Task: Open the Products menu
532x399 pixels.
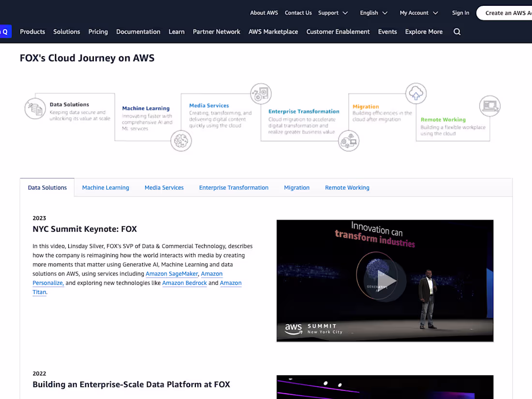Action: point(32,31)
